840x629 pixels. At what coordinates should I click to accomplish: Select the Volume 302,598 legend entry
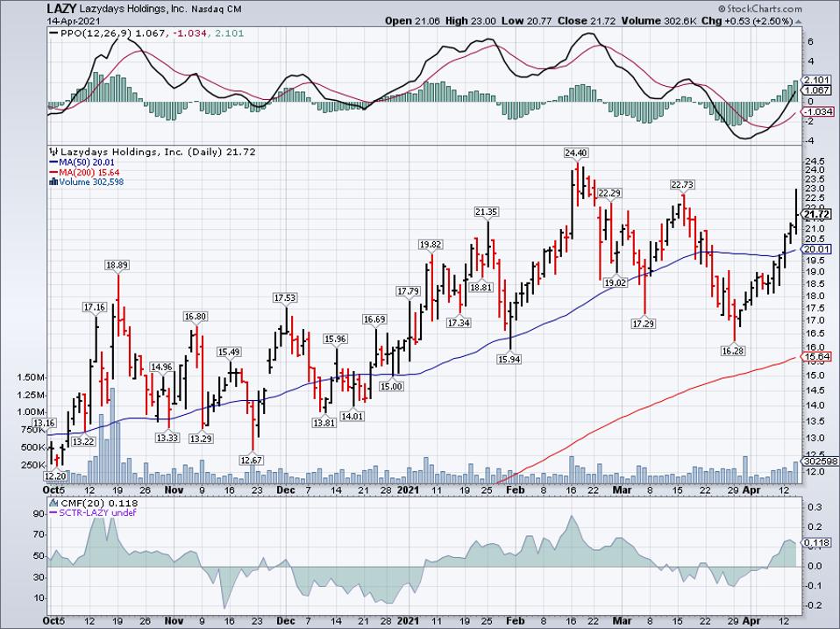tap(91, 182)
